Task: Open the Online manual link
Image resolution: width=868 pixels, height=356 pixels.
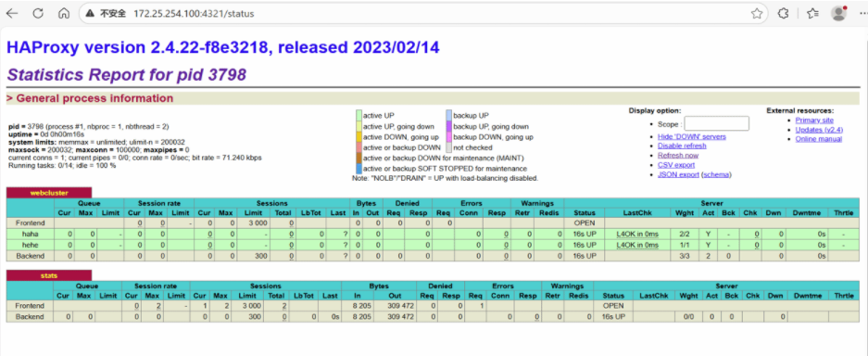Action: pos(819,139)
